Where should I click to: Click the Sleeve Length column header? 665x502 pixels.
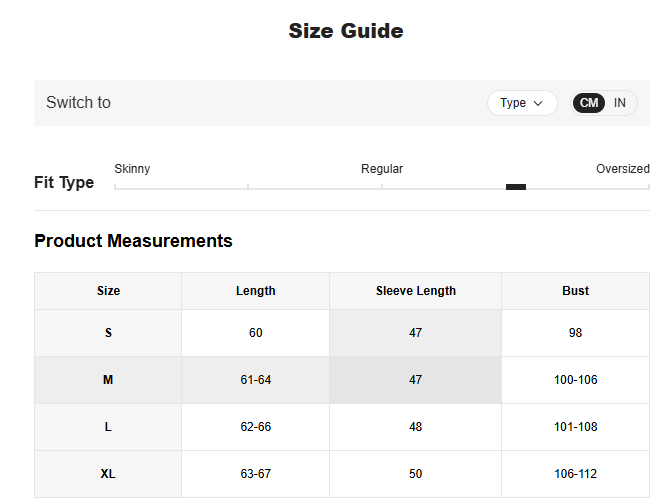tap(415, 291)
